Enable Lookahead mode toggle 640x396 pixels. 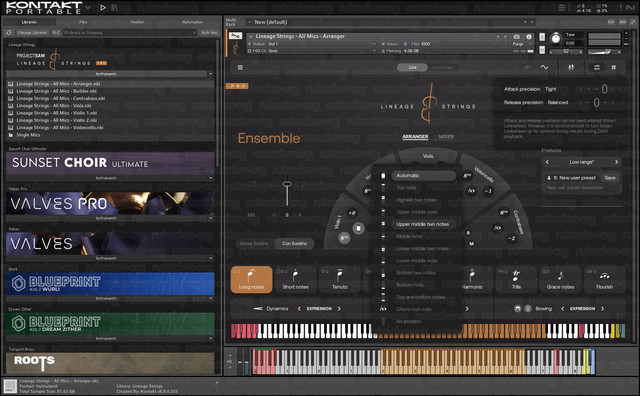443,67
